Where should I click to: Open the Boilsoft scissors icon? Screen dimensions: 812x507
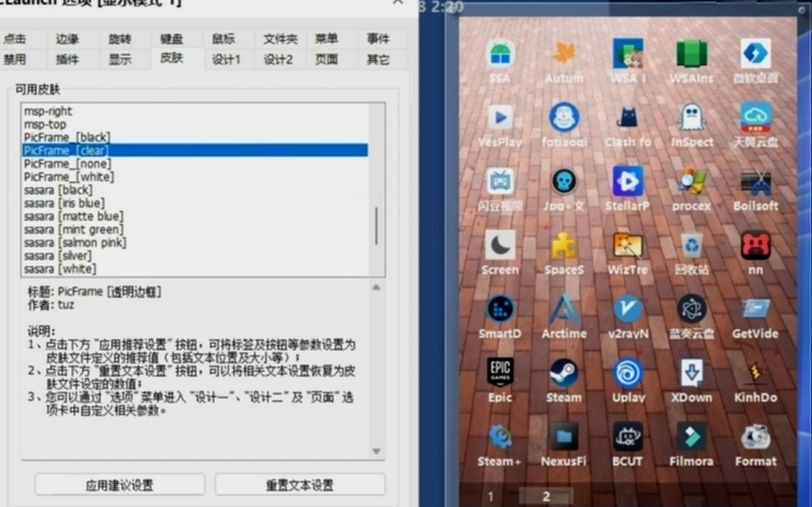[756, 181]
